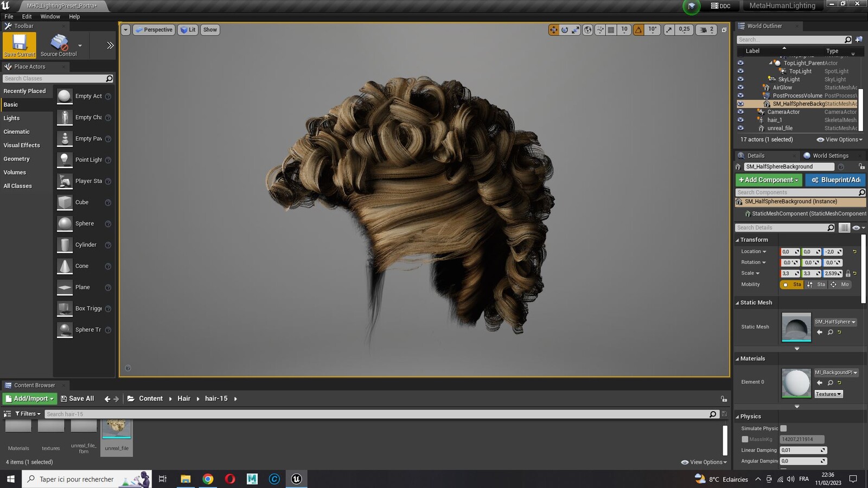Click the Save Current toolbar icon
This screenshot has height=488, width=868.
click(20, 44)
